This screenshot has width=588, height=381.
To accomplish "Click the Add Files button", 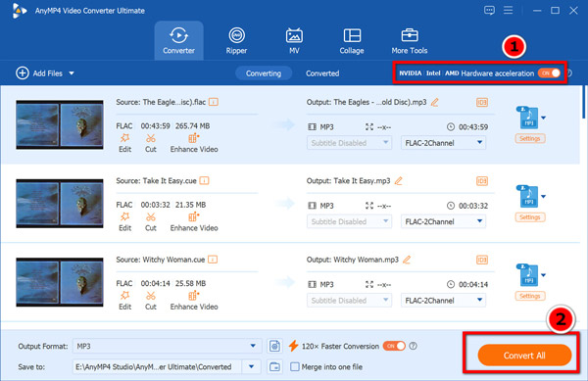I will coord(39,73).
